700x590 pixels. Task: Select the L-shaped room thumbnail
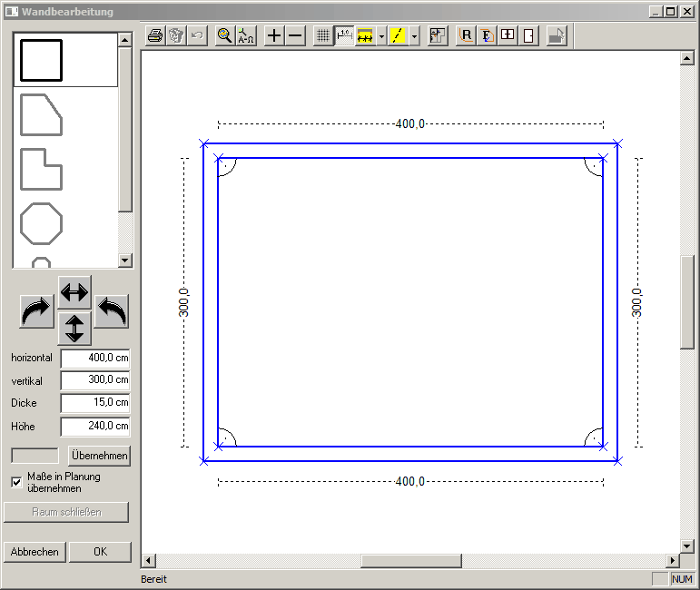click(41, 169)
